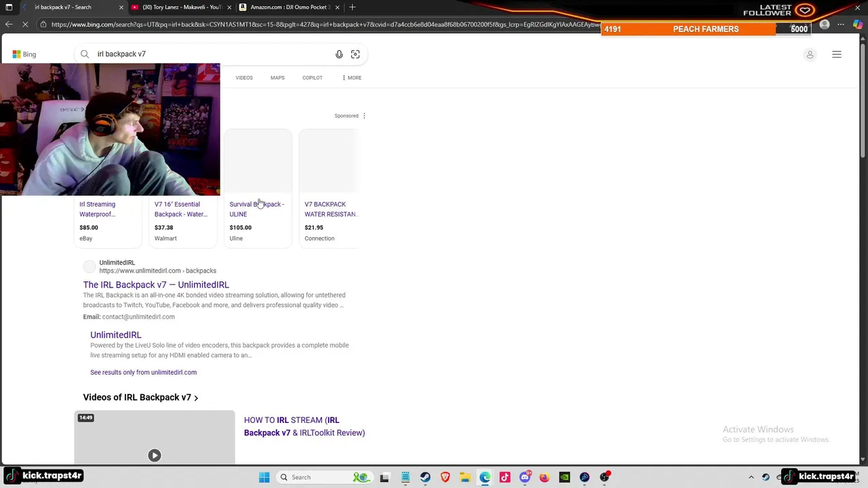Viewport: 868px width, 488px height.
Task: Click the contact@unlimitedirl.com email
Action: (x=138, y=317)
